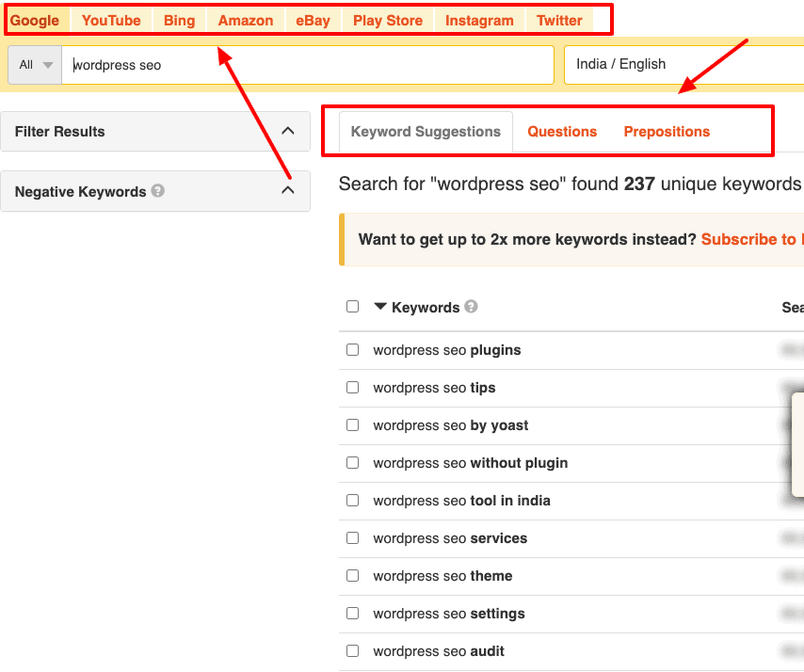The width and height of the screenshot is (804, 672).
Task: Select the Google search source tab
Action: [x=35, y=21]
